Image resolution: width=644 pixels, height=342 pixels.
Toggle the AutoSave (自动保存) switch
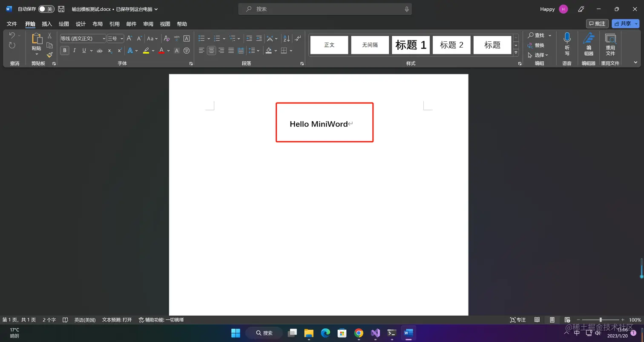[46, 9]
